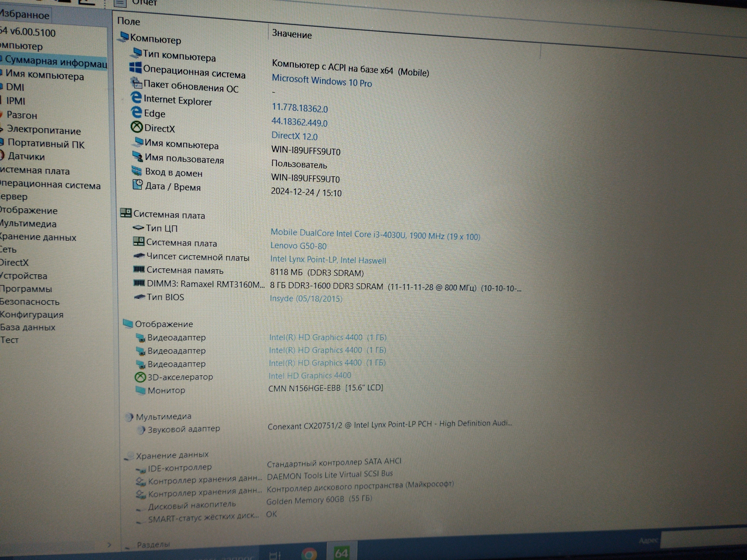The image size is (747, 560).
Task: Select the Разгон tree item
Action: coord(22,115)
